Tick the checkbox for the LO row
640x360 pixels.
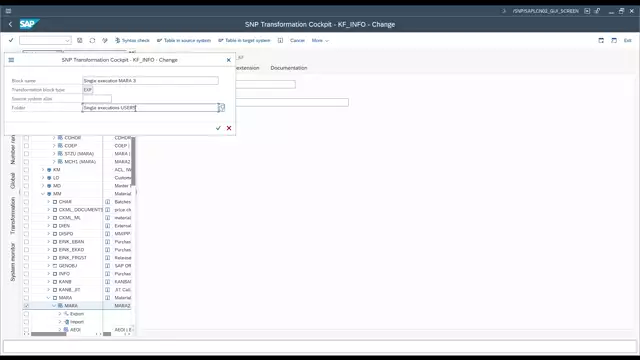pos(27,178)
